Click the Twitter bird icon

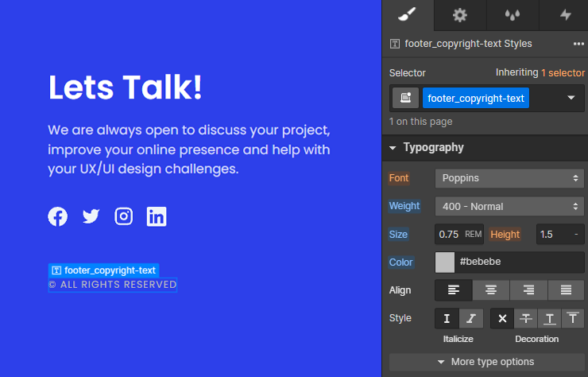(91, 216)
